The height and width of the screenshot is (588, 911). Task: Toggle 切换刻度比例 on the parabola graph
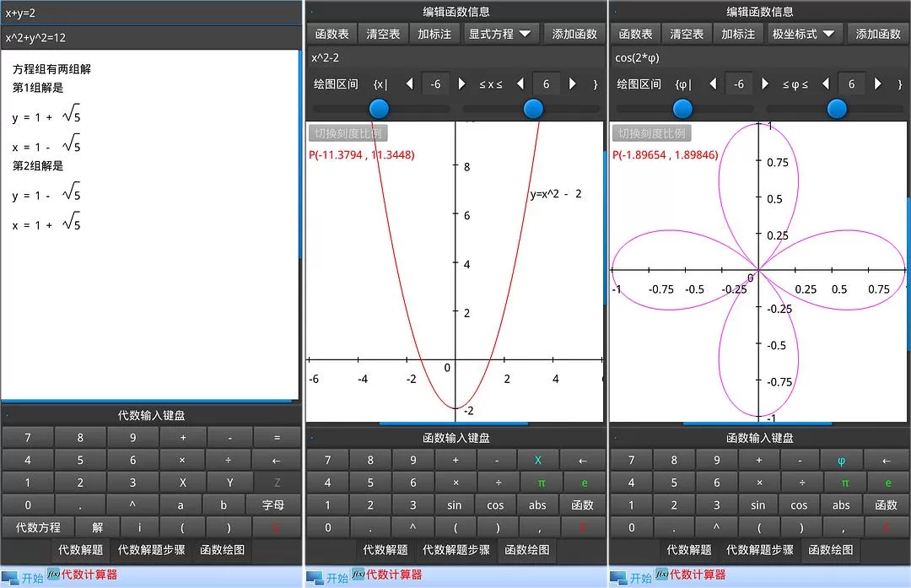tap(348, 133)
